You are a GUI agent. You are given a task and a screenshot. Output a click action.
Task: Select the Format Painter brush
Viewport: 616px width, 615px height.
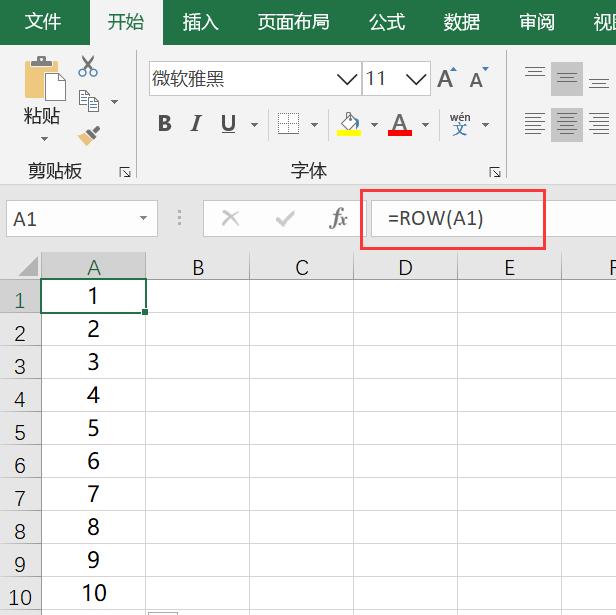click(x=89, y=135)
